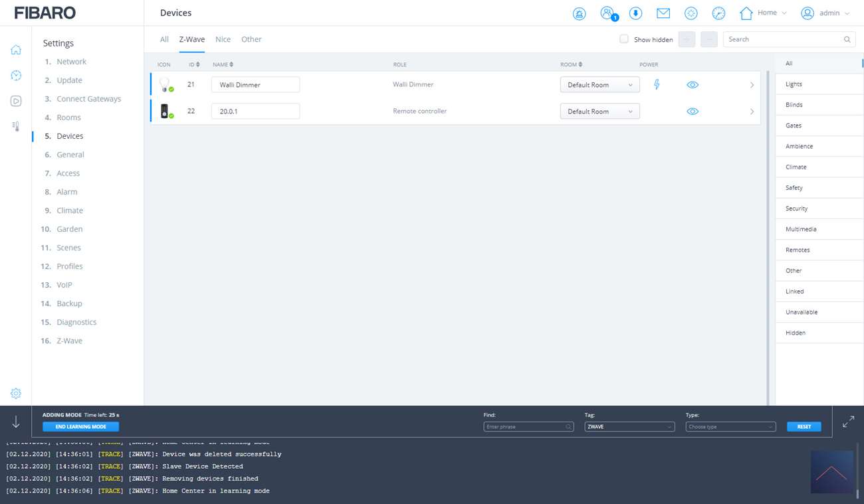The width and height of the screenshot is (864, 504).
Task: Open the Z-Wave settings menu item
Action: click(69, 341)
